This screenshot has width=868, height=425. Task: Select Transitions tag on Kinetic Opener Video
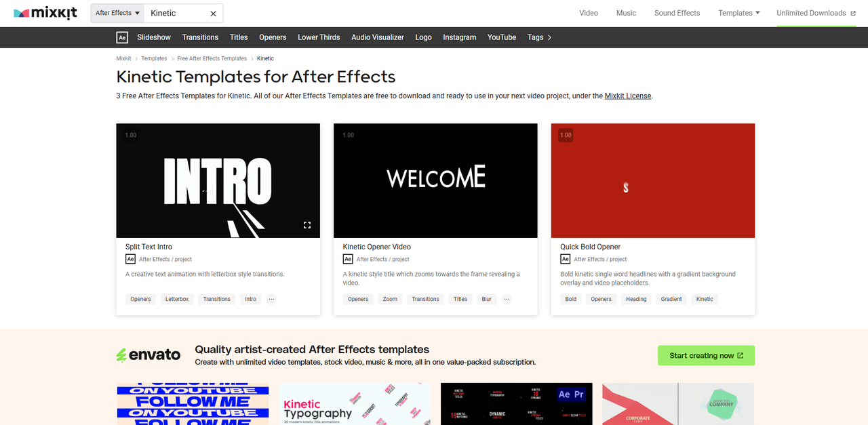(425, 299)
